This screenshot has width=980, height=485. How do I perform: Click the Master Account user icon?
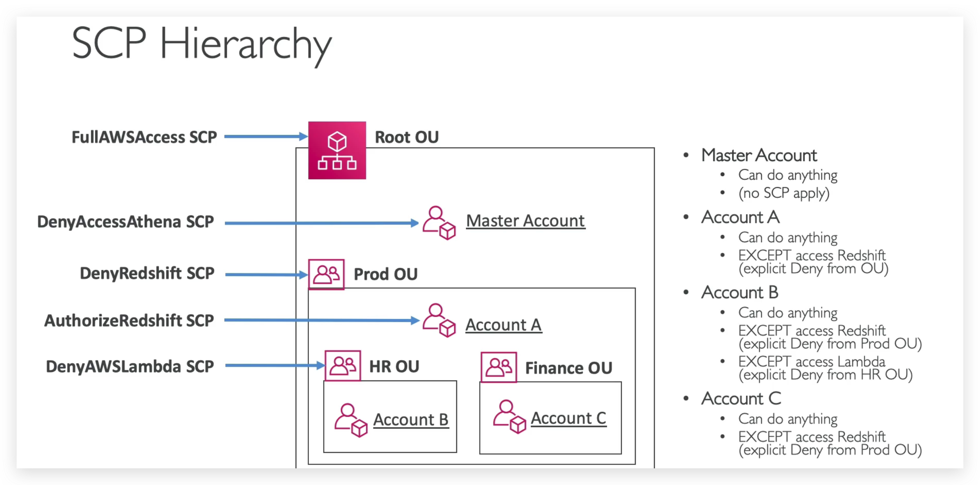(x=439, y=222)
